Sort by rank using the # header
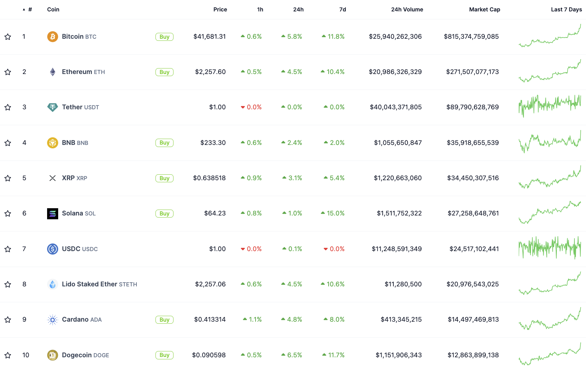The image size is (588, 368). pos(28,10)
